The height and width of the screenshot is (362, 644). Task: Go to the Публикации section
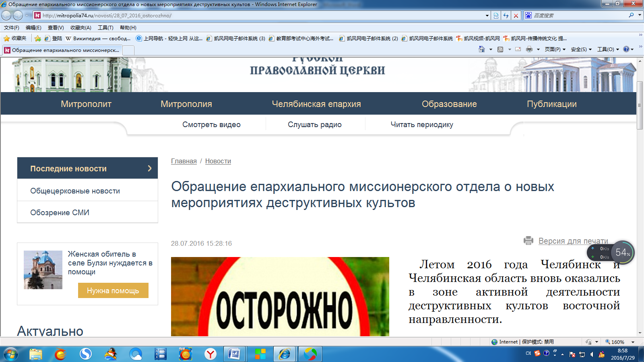point(552,104)
